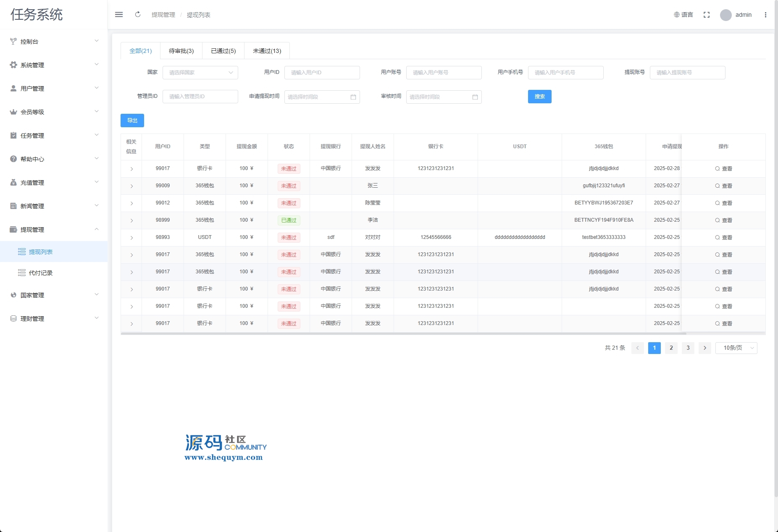Open 代付记录 in the sidebar
This screenshot has height=532, width=778.
tap(41, 273)
